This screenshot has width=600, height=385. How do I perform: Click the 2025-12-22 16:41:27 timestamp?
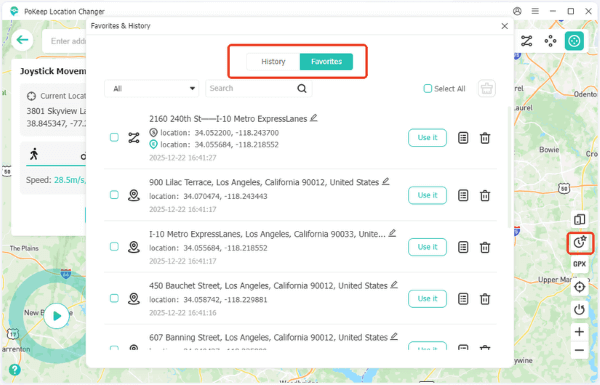coord(183,158)
